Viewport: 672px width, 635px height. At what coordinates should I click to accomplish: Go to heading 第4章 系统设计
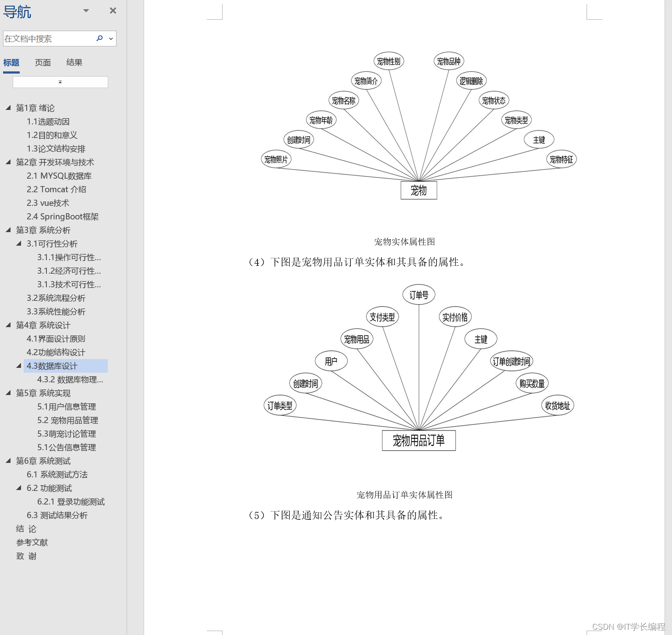coord(43,325)
